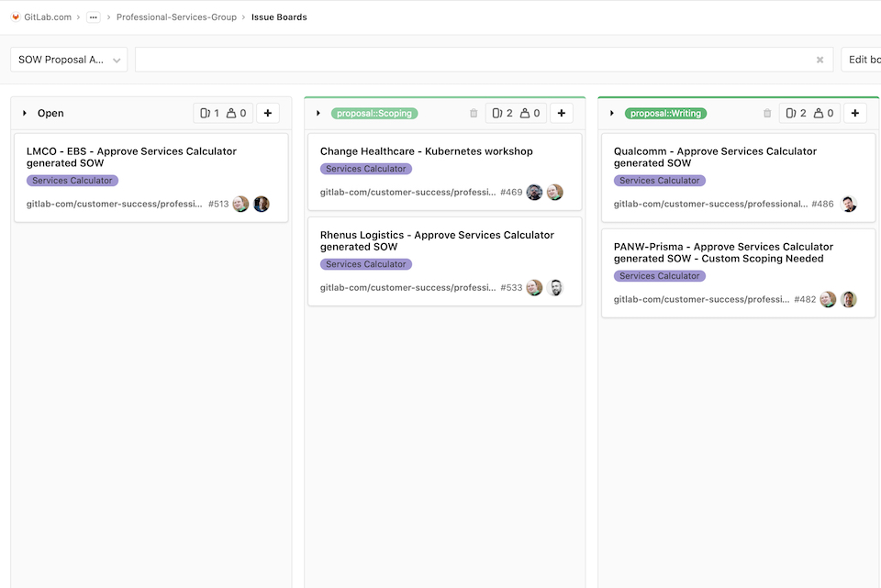881x588 pixels.
Task: Click Services Calculator label on Qualcomm card
Action: pos(660,181)
